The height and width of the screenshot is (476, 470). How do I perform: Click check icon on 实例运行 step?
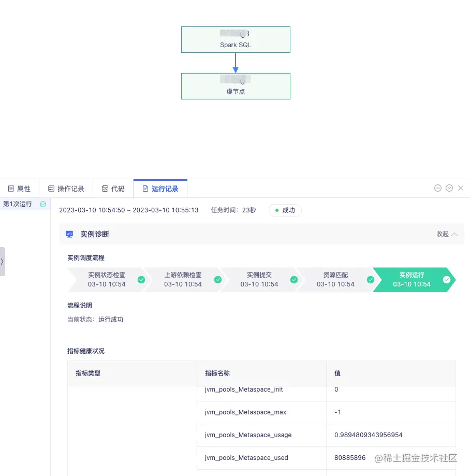(447, 280)
